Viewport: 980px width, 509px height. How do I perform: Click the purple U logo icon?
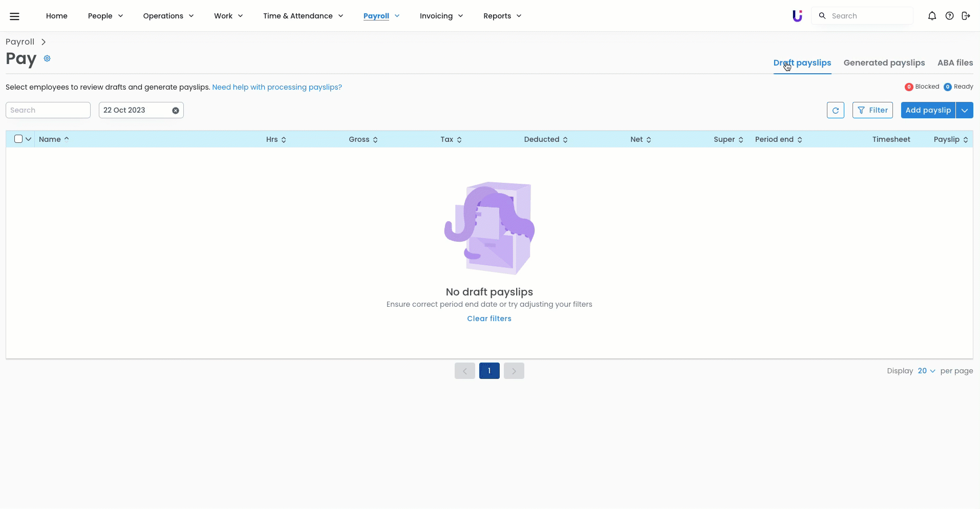[x=797, y=16]
